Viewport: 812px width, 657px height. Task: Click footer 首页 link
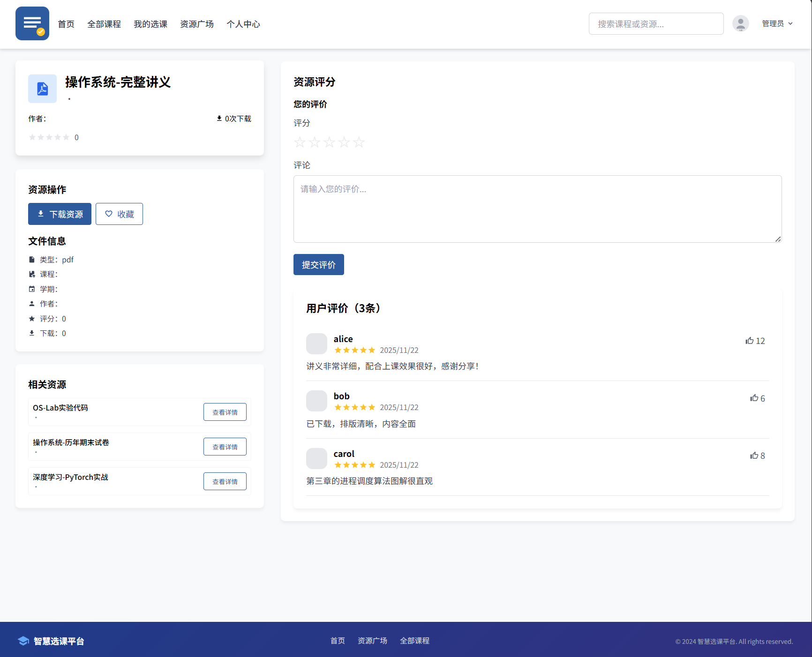tap(338, 641)
